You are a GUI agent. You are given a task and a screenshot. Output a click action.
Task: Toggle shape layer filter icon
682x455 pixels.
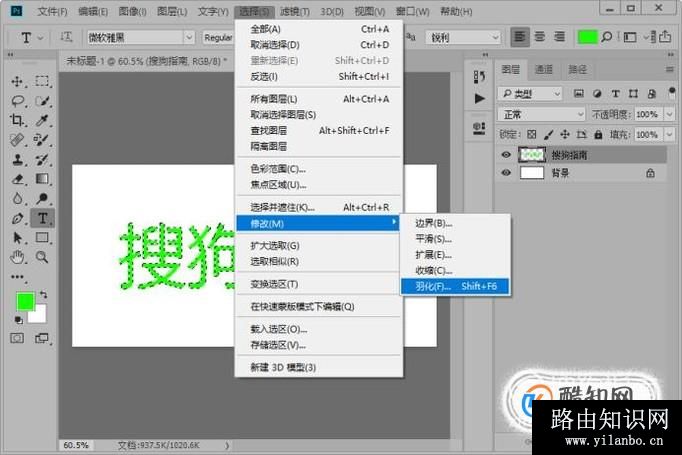pos(633,94)
